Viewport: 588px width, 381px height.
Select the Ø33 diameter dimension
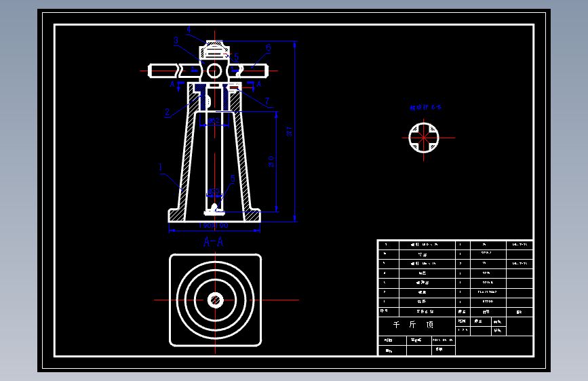point(214,191)
